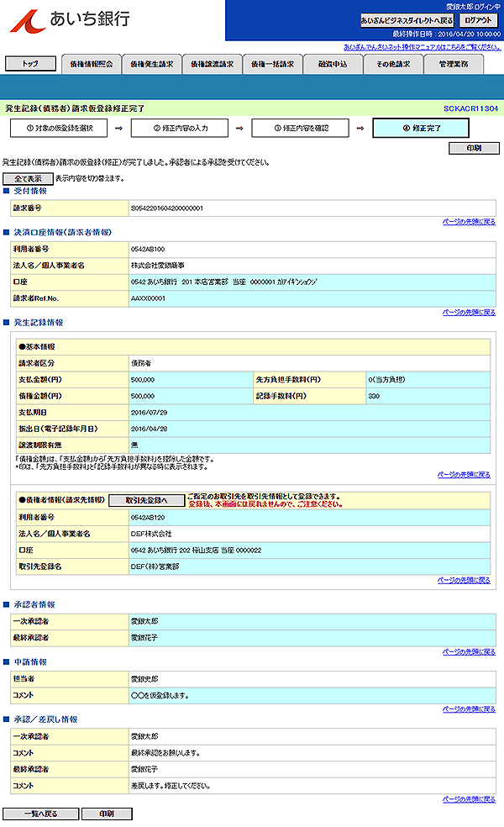Click ページの先頭に戻る under 受付情報
The width and height of the screenshot is (504, 827).
coord(469,222)
